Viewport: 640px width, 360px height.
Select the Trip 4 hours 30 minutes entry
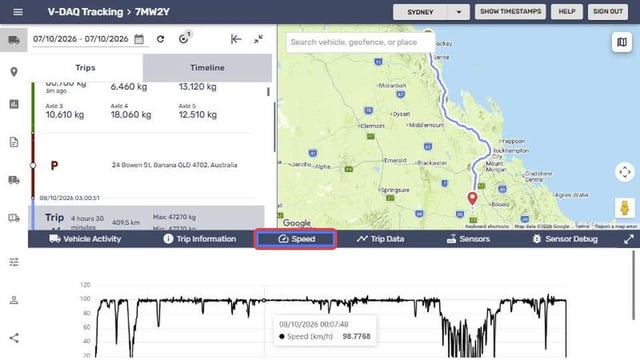[x=146, y=218]
